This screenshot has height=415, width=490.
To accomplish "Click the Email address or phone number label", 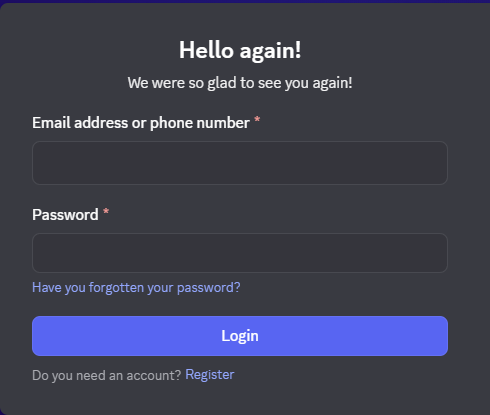I will [x=141, y=123].
